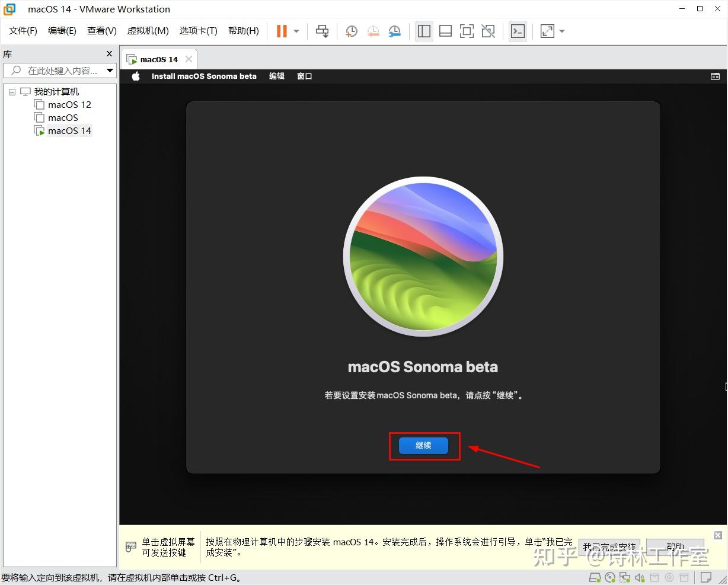The image size is (728, 585).
Task: Take a snapshot of this virtual machine
Action: [x=351, y=31]
